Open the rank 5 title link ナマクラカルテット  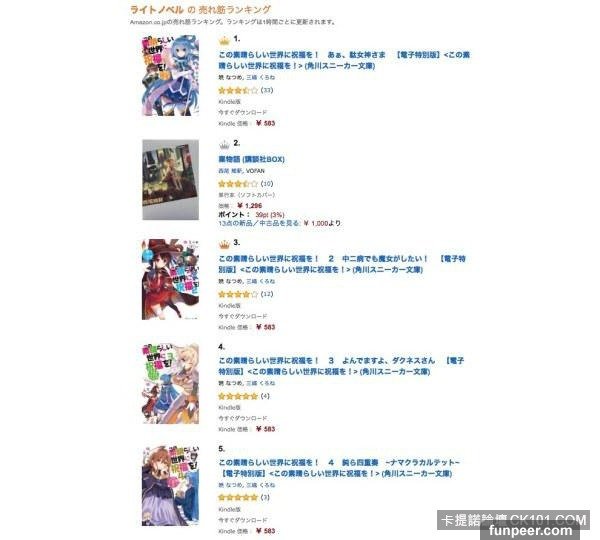(339, 468)
